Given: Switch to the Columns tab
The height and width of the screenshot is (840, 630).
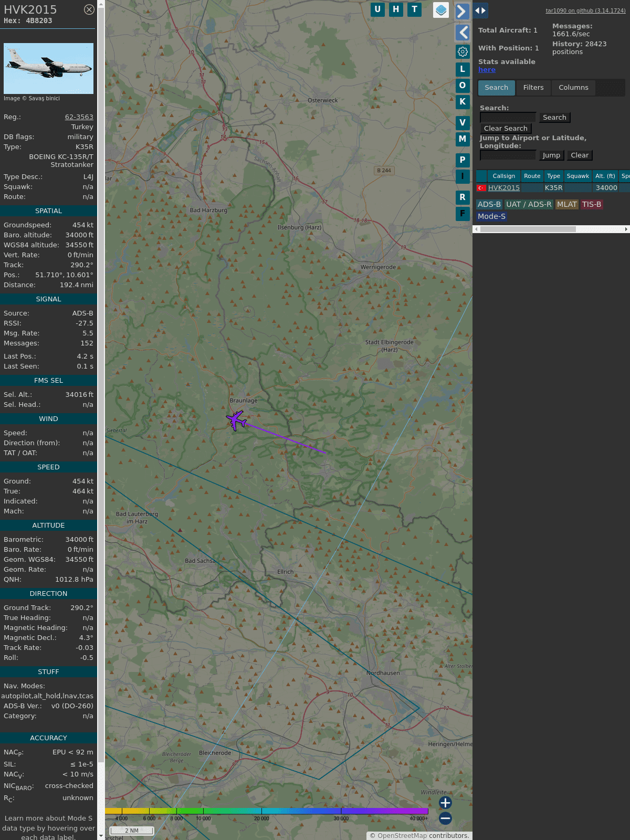Looking at the screenshot, I should pyautogui.click(x=573, y=88).
